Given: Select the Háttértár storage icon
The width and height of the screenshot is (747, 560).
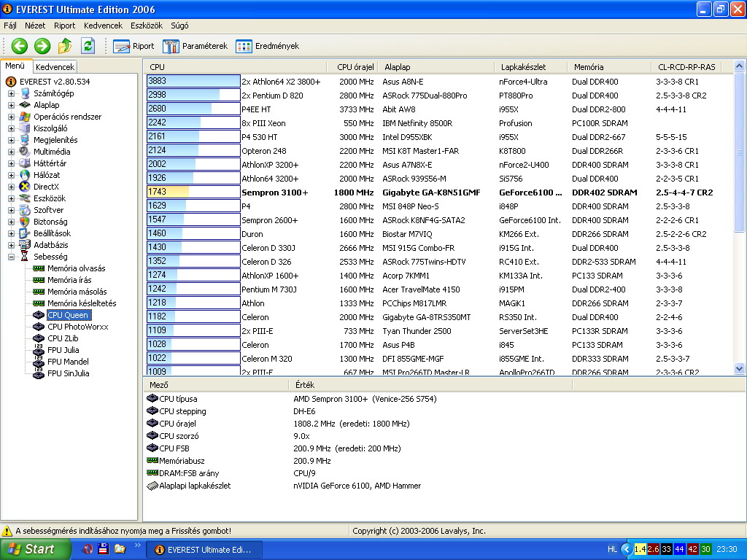Looking at the screenshot, I should click(x=25, y=163).
